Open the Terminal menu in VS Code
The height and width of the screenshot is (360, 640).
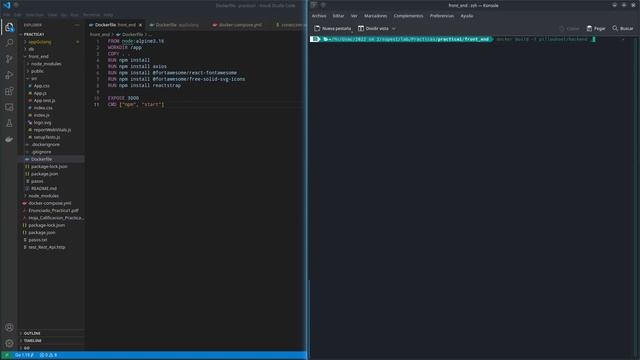click(x=91, y=14)
